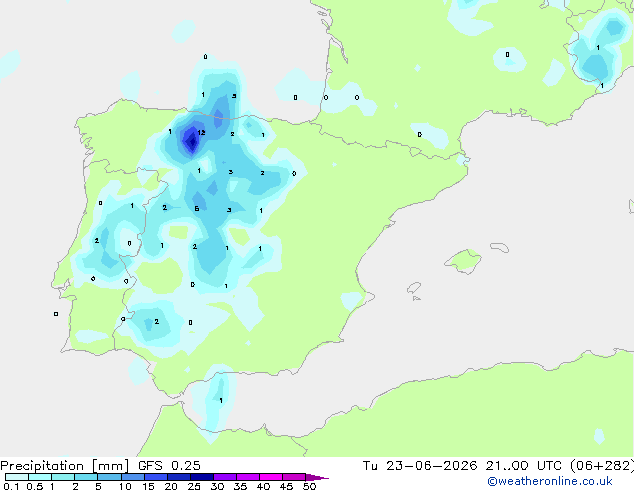Image resolution: width=634 pixels, height=490 pixels.
Task: Click the 45–50 mm legend color swatch
Action: click(294, 477)
